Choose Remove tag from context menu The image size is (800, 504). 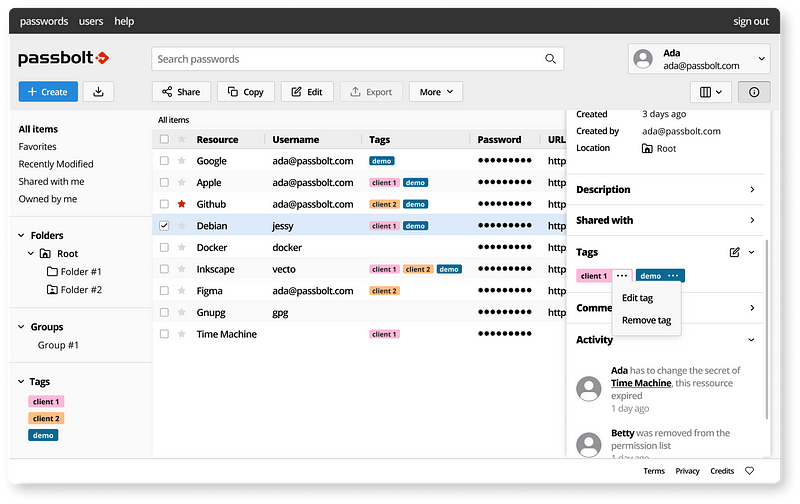pyautogui.click(x=646, y=320)
